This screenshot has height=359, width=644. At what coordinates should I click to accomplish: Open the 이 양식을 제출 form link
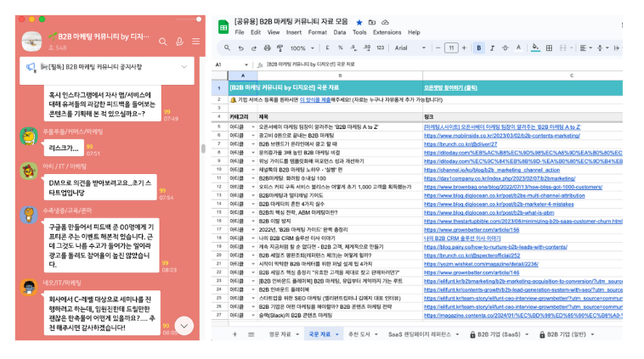pos(315,99)
